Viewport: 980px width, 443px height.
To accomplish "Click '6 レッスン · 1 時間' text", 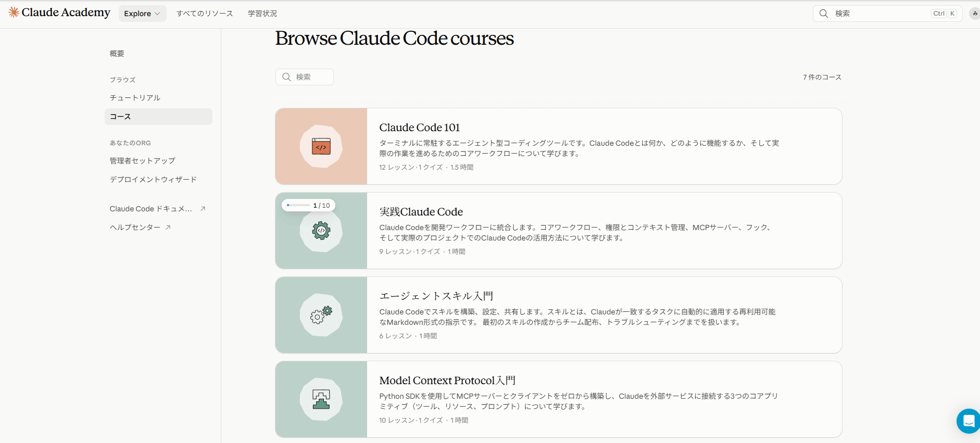I will (408, 336).
